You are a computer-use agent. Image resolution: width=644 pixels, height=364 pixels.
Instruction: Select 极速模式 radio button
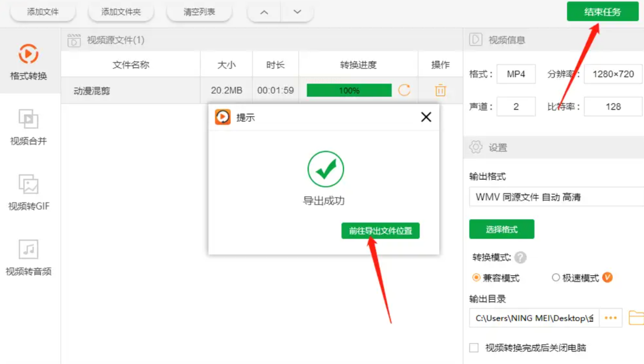click(555, 278)
